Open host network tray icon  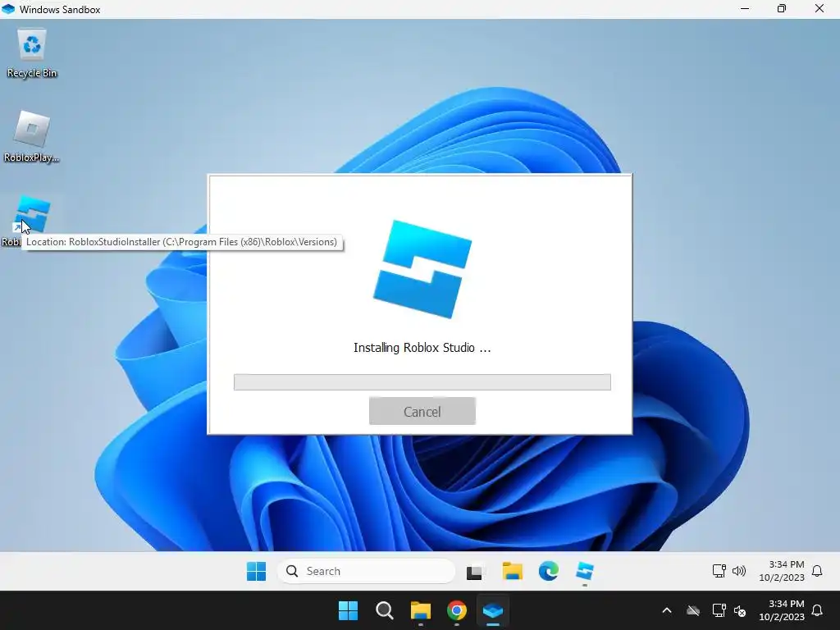pos(719,610)
